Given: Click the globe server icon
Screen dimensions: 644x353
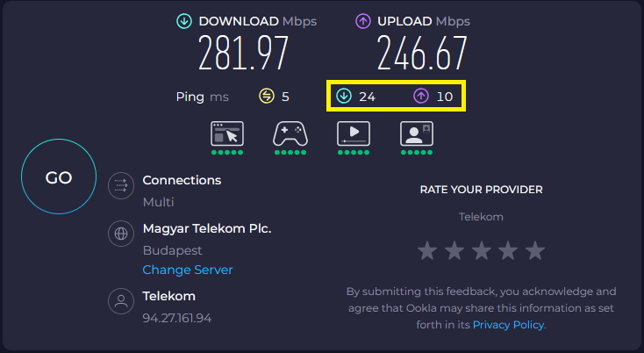Looking at the screenshot, I should 121,234.
